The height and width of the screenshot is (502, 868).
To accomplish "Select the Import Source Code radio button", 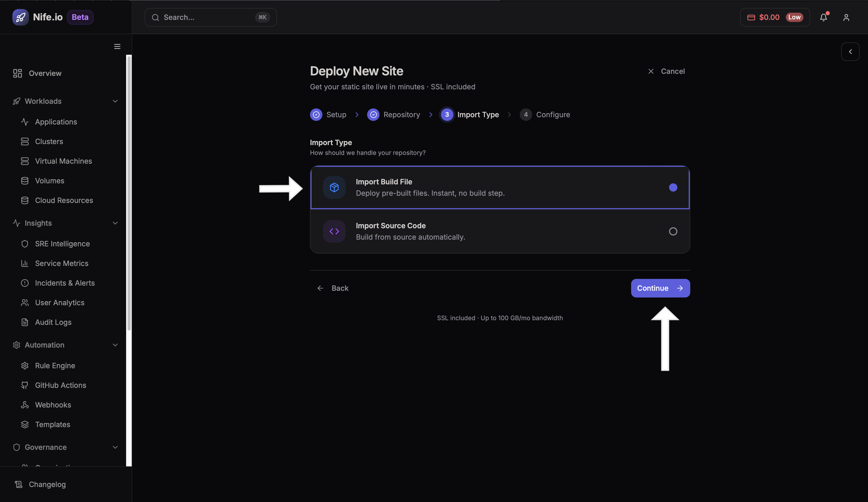I will point(673,231).
